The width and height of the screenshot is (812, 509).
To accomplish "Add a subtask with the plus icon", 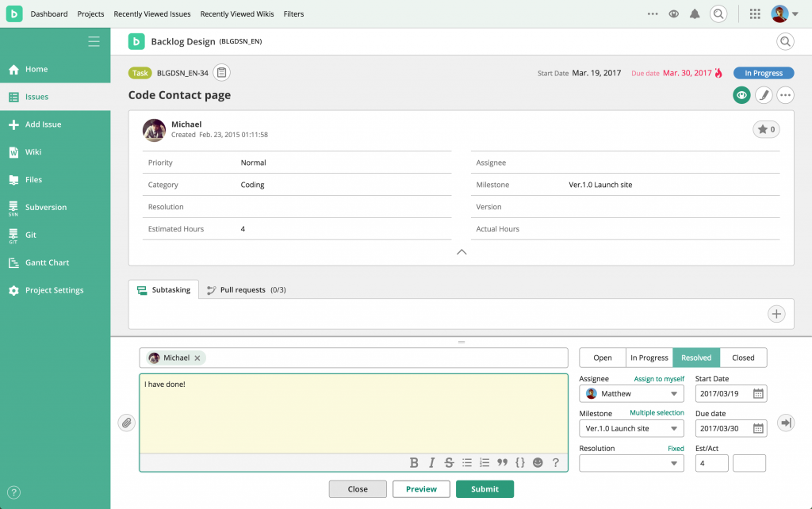I will pyautogui.click(x=776, y=314).
